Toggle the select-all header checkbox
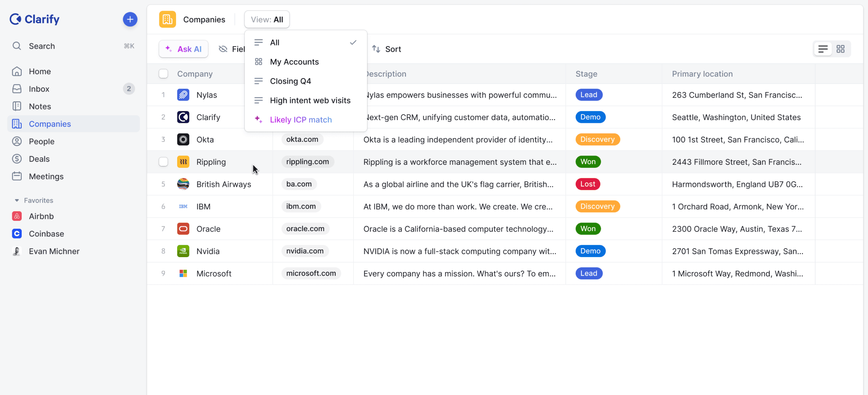Screen dimensions: 868x395 coord(163,73)
